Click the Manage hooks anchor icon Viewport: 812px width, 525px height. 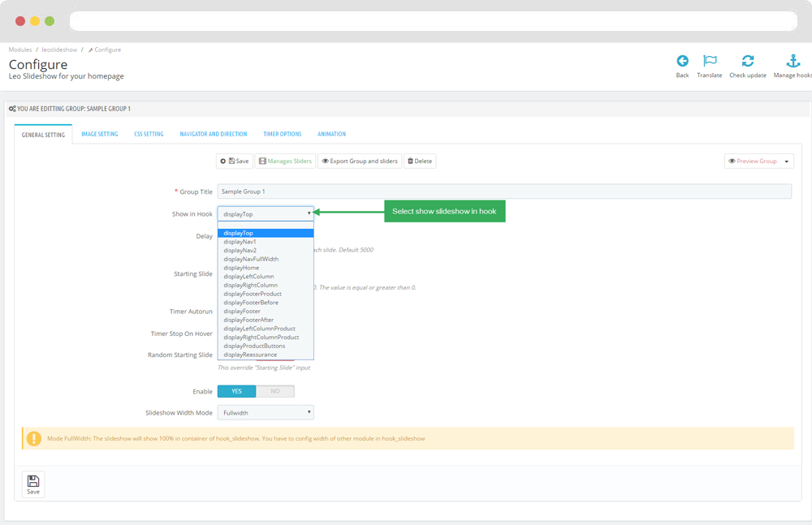(793, 62)
